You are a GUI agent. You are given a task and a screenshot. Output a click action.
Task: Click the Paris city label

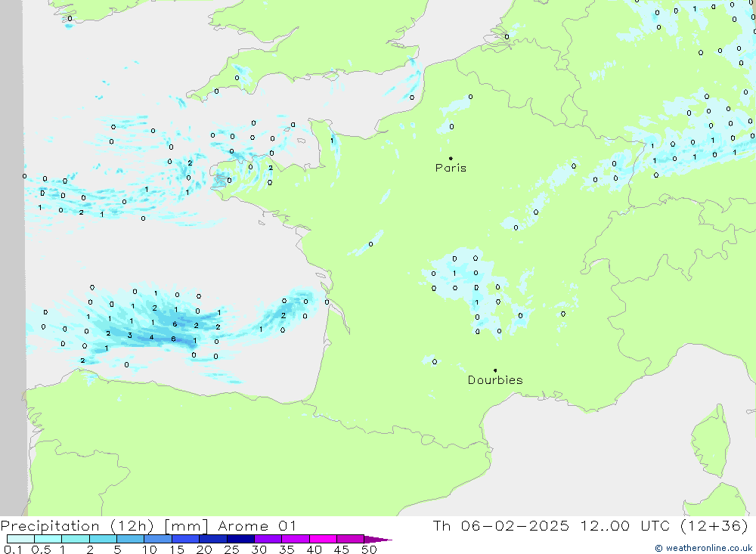coord(451,168)
